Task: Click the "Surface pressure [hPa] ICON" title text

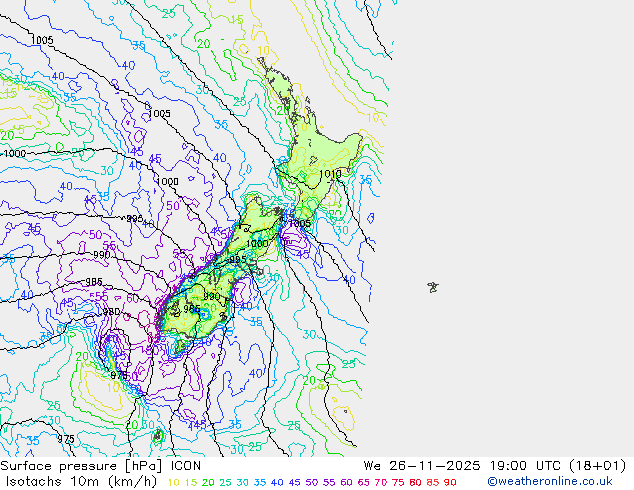Action: point(100,466)
